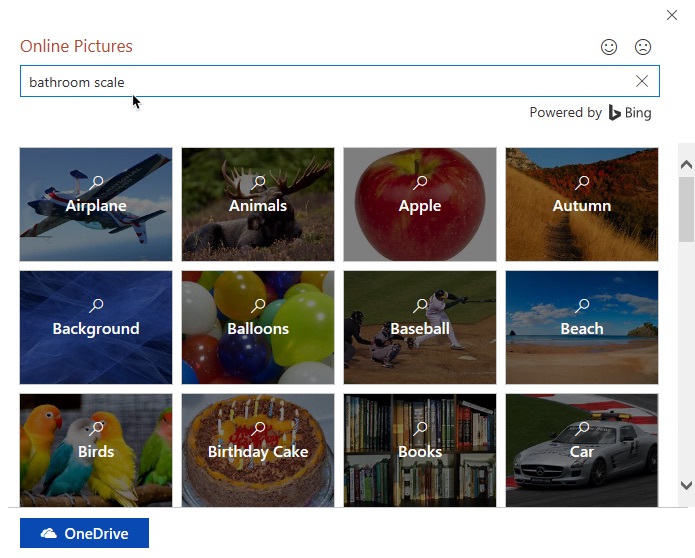Choose the Apple picture category
This screenshot has width=695, height=558.
[x=420, y=205]
